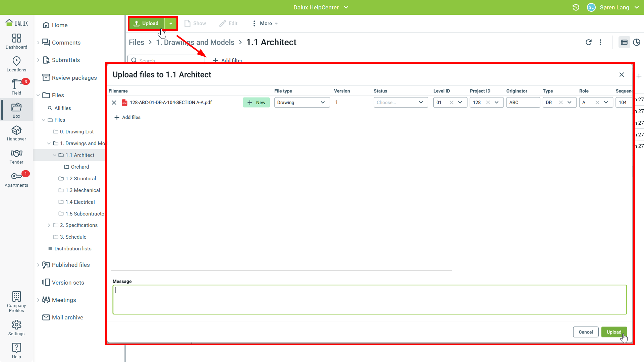Select 1.2 Structural folder in tree

[80, 179]
